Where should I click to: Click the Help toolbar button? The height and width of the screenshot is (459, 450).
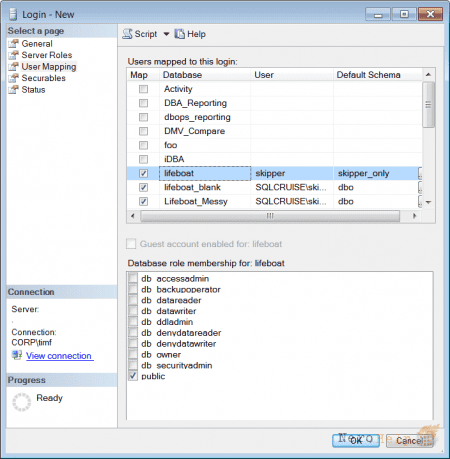tap(190, 34)
